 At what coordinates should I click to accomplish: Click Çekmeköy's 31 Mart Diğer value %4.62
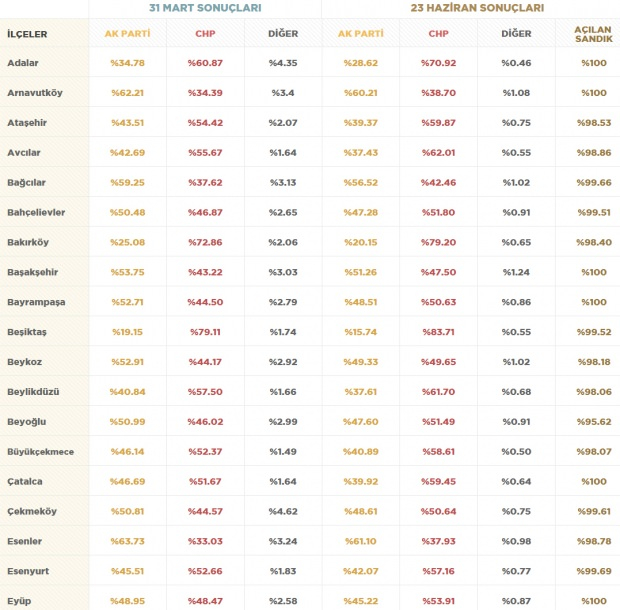point(283,511)
